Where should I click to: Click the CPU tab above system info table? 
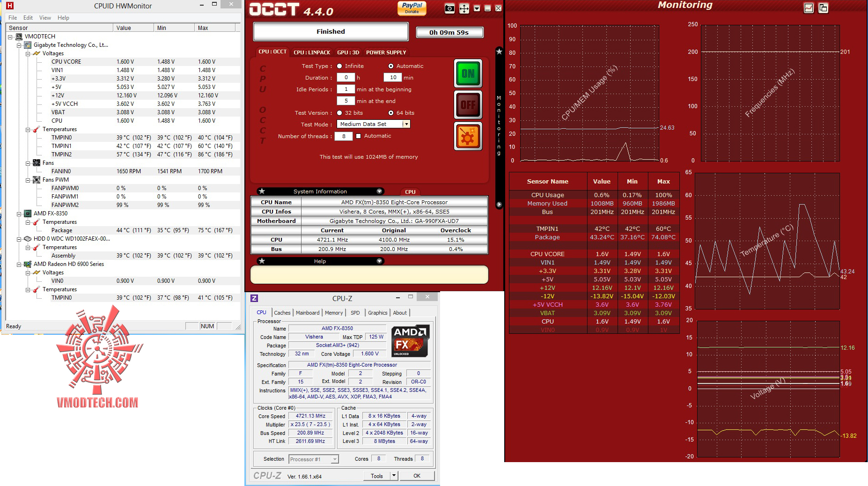[x=410, y=192]
